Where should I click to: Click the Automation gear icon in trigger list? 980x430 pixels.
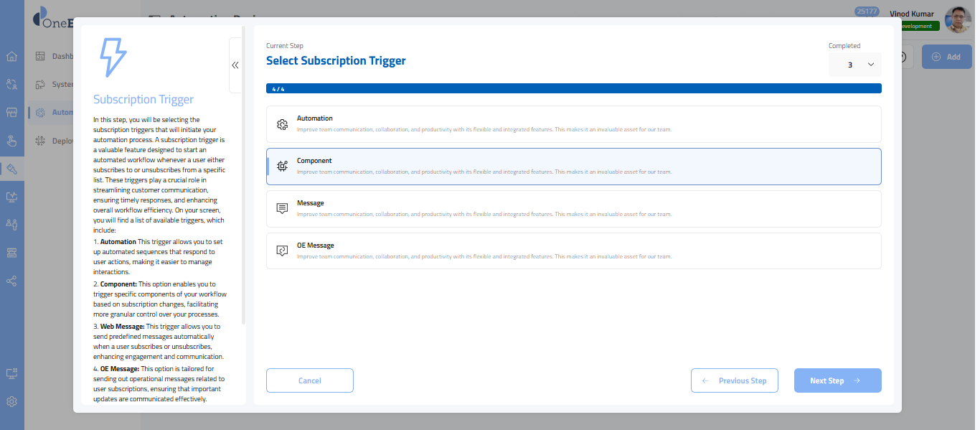(x=282, y=124)
